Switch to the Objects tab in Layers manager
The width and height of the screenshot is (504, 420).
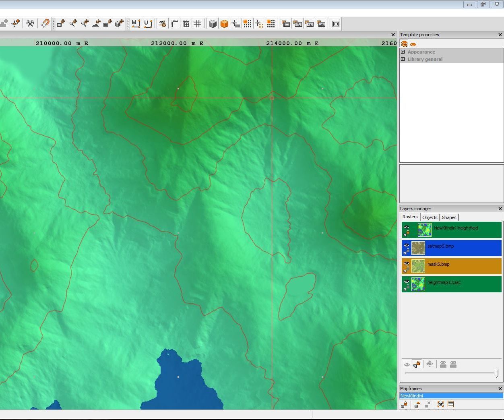(430, 217)
